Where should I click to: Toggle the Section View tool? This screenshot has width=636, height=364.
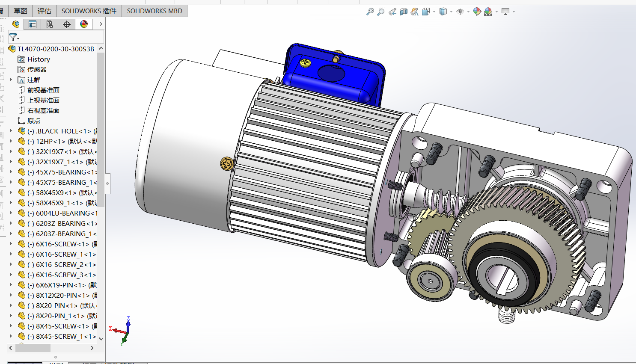[404, 12]
